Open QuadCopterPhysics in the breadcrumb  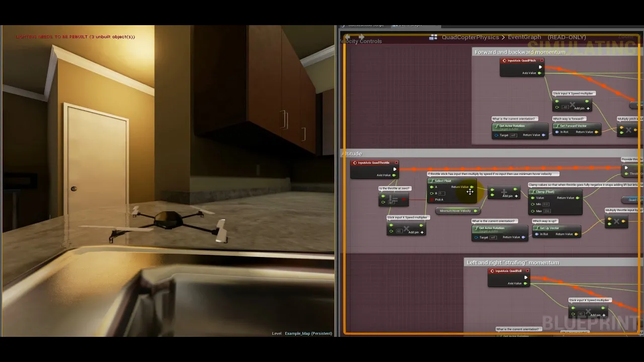click(x=470, y=37)
